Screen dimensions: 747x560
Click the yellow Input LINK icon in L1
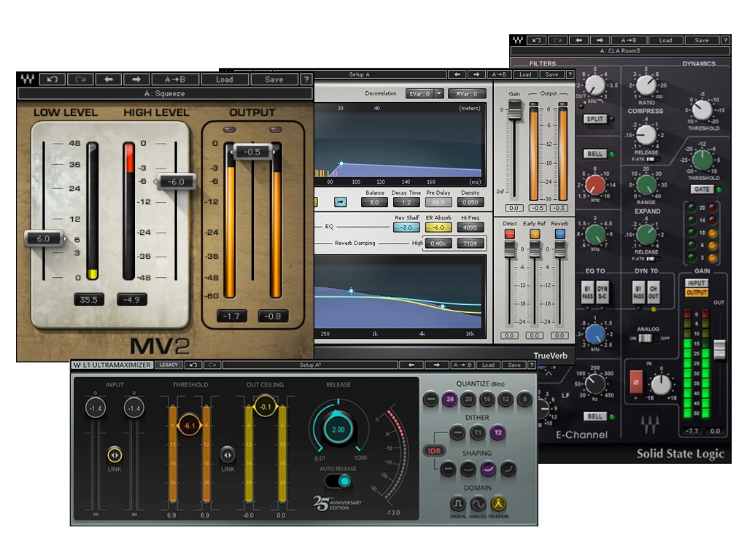tap(115, 455)
